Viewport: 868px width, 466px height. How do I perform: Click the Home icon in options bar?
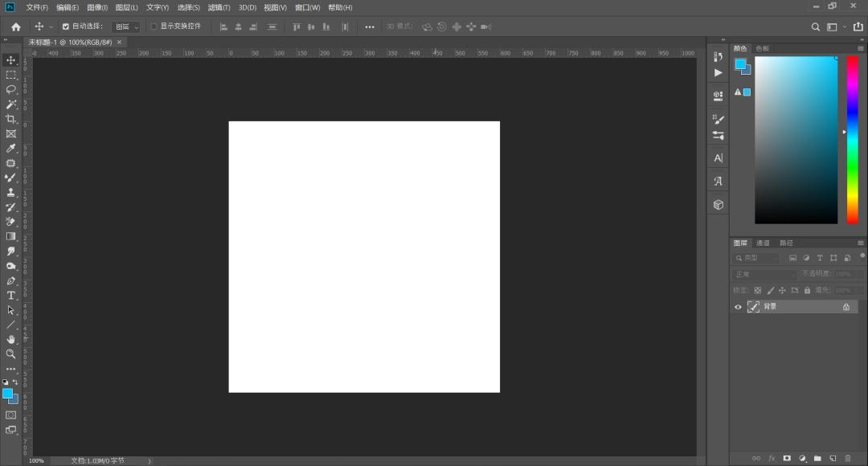[x=15, y=27]
